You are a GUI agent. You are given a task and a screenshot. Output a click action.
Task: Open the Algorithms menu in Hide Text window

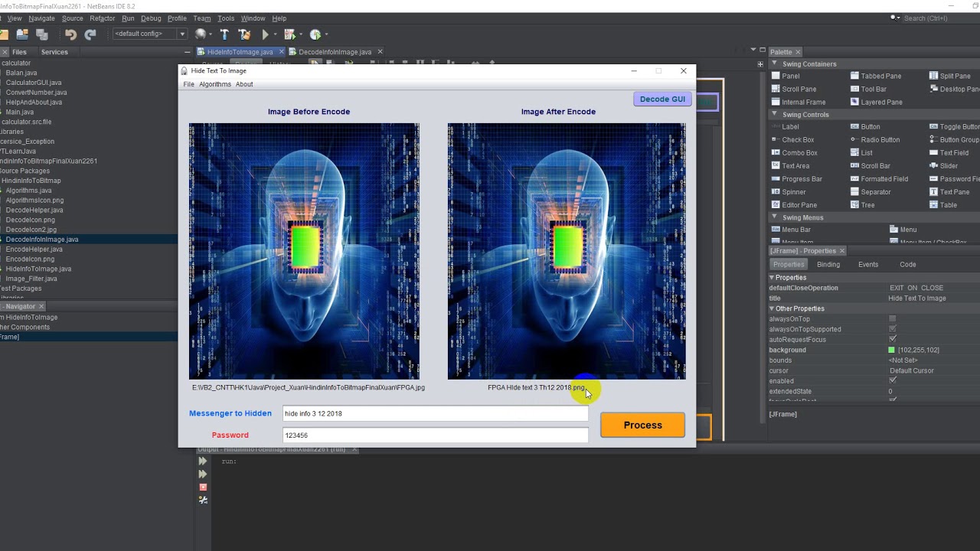point(214,84)
